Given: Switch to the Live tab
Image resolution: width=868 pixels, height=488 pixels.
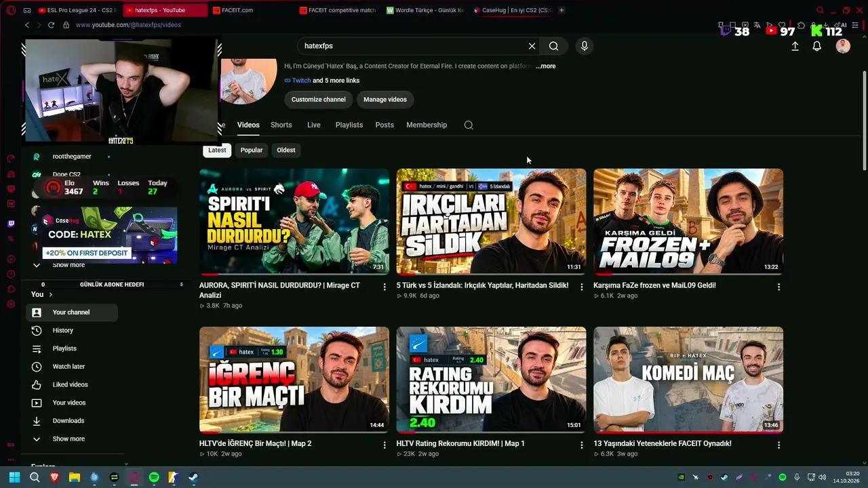Looking at the screenshot, I should point(313,125).
